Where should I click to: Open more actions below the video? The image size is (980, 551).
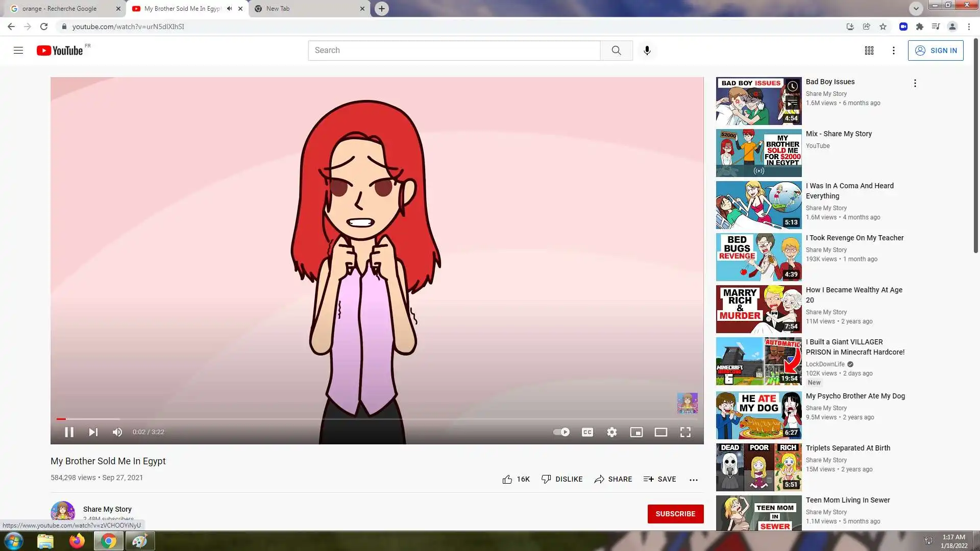tap(693, 480)
